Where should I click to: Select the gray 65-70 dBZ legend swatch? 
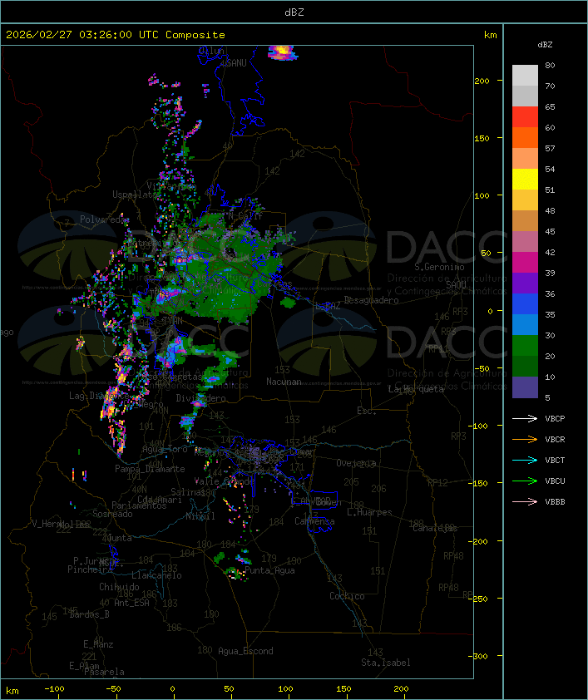click(525, 96)
